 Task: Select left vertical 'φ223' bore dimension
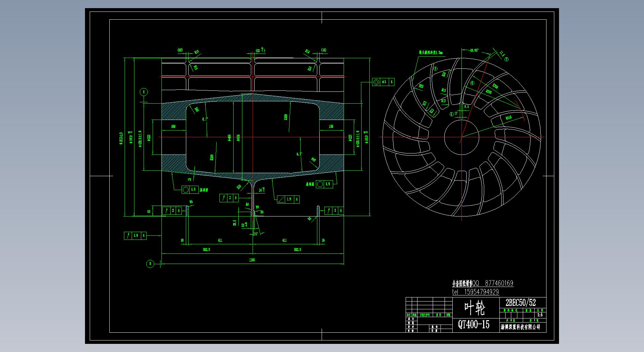pos(149,137)
